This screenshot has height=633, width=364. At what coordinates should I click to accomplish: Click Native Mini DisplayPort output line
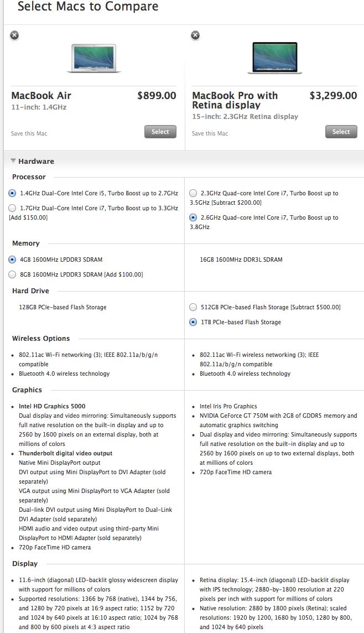(60, 463)
